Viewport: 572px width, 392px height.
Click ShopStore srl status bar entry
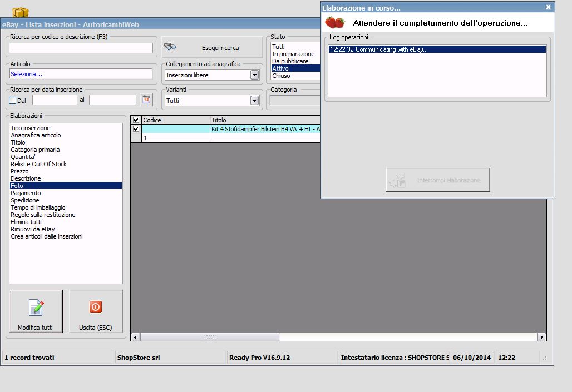139,358
